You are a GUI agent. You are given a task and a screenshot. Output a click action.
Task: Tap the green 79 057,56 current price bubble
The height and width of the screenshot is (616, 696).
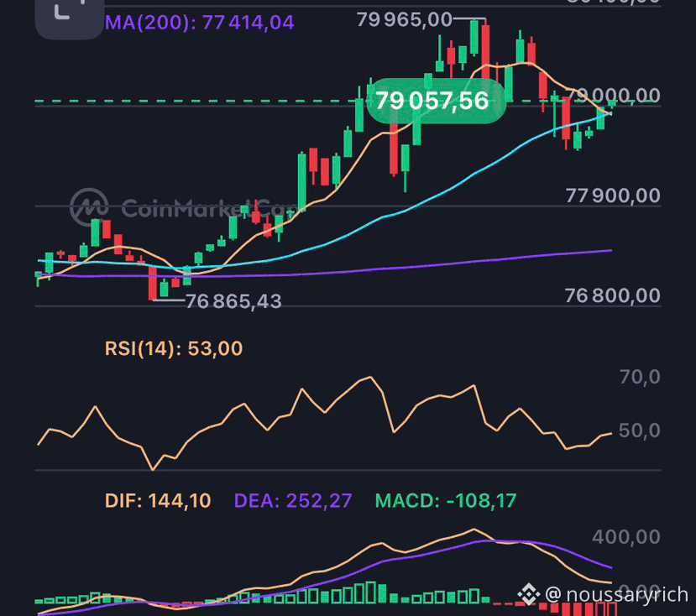[x=437, y=101]
